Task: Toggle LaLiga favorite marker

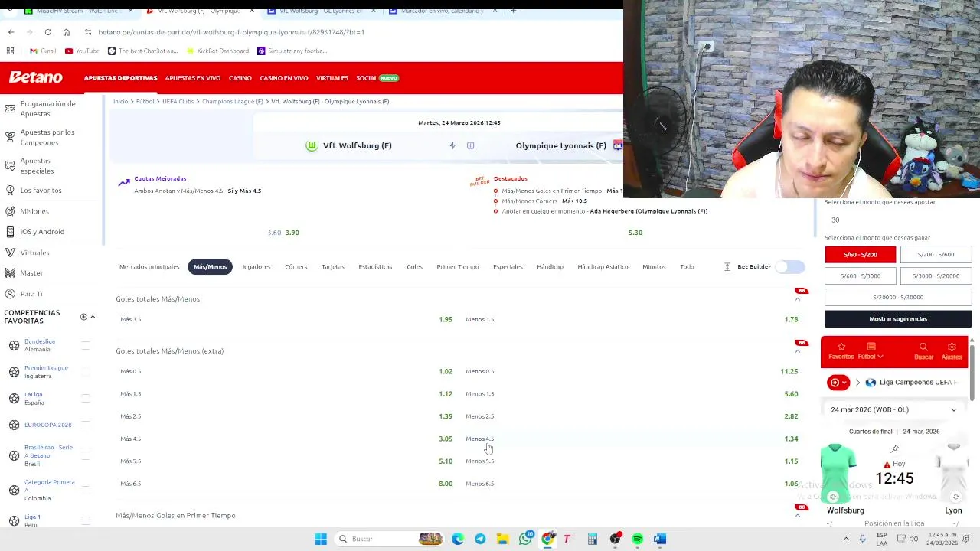Action: [86, 398]
